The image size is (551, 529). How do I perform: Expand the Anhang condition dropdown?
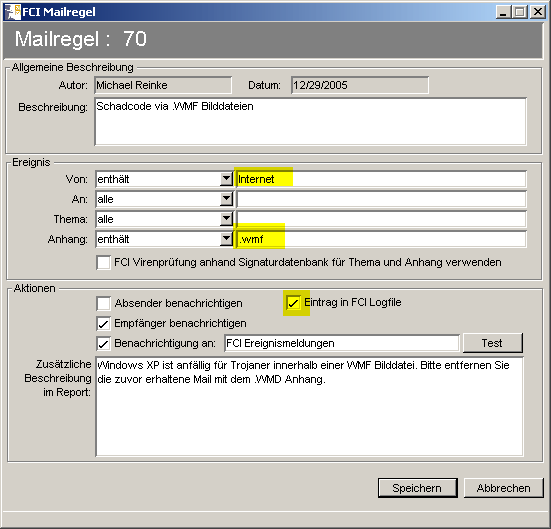point(226,239)
